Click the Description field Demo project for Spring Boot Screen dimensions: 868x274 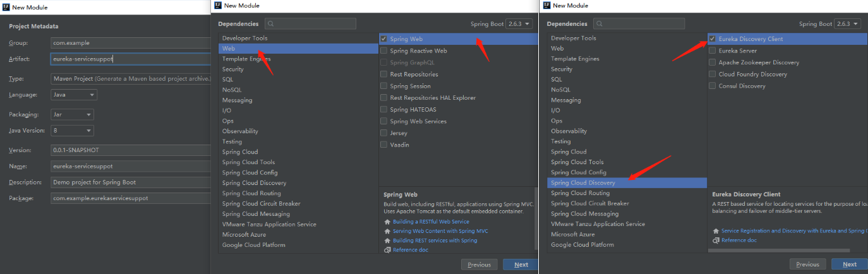(130, 182)
